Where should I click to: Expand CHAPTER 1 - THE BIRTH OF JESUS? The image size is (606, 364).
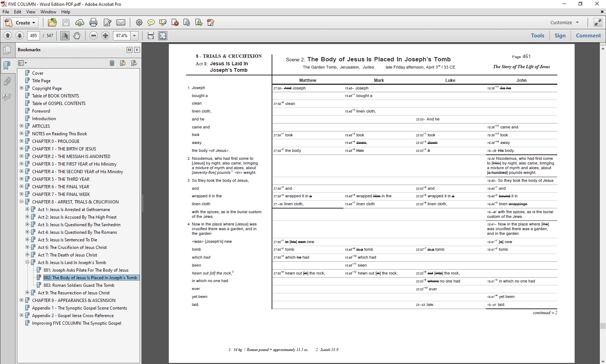[x=22, y=149]
